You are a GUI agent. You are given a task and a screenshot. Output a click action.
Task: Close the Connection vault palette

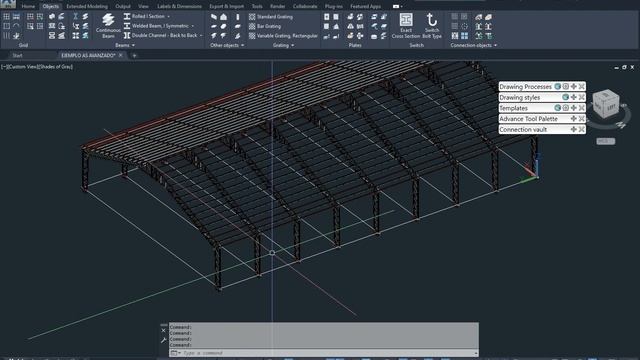tap(582, 129)
